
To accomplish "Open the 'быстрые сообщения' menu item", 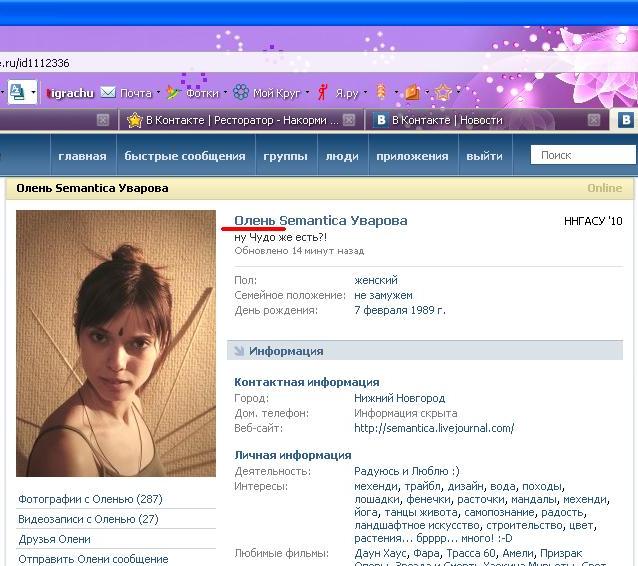I will 184,156.
